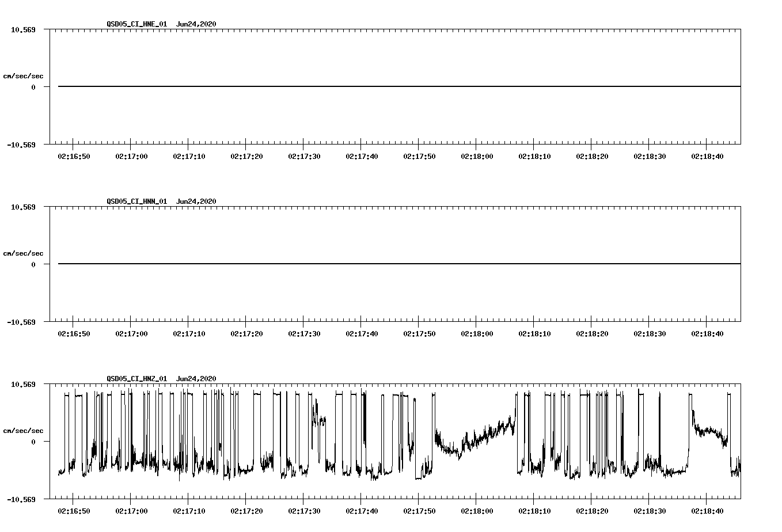Select 10.569 upper limit on HNZ plot
This screenshot has height=532, width=782.
tap(23, 384)
